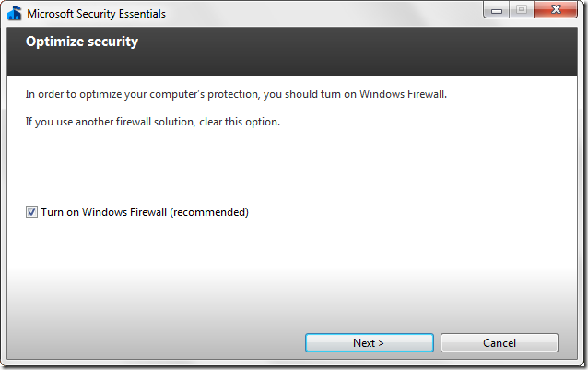588x370 pixels.
Task: Click 'Windows Firewall' in the first sentence
Action: point(405,93)
